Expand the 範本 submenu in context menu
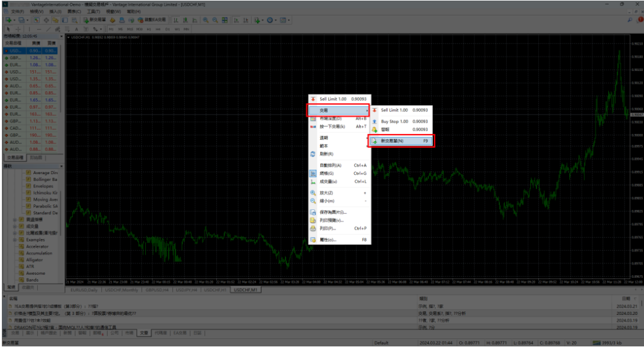Screen dimensions: 644x347 click(324, 145)
